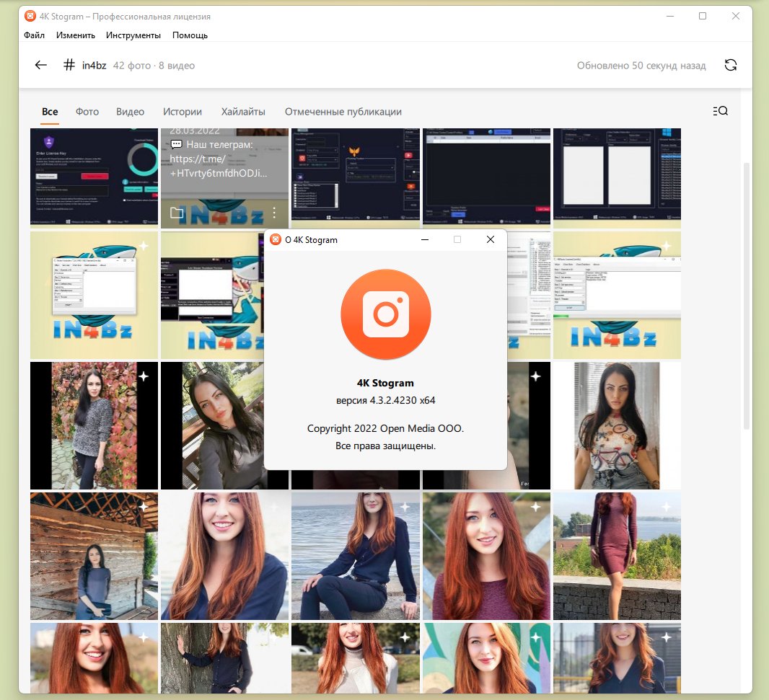The width and height of the screenshot is (769, 700).
Task: Open the redhead leaning on tree photo
Action: (x=224, y=658)
